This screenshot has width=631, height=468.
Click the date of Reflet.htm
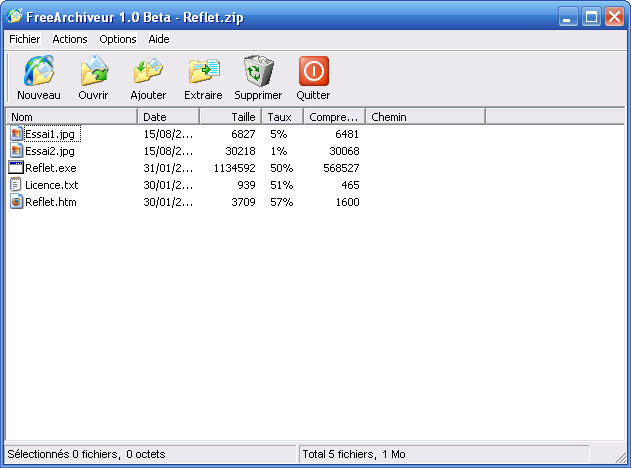[168, 202]
